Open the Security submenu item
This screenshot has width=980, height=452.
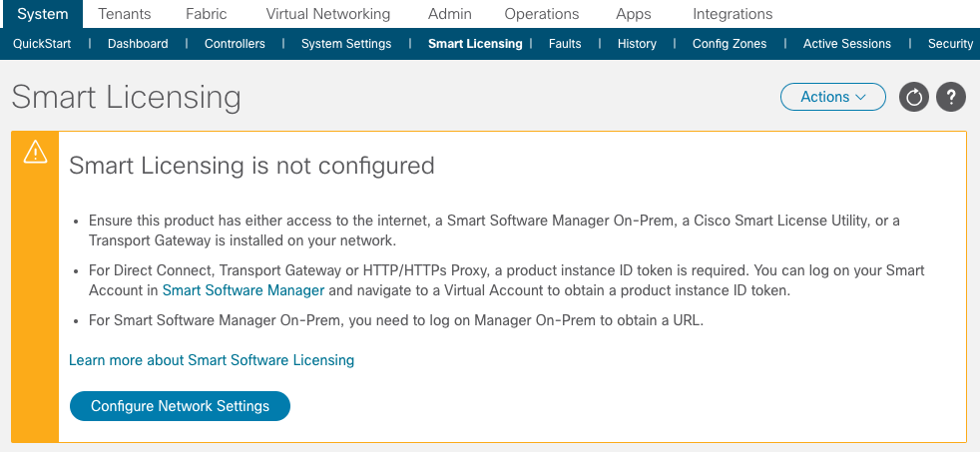(951, 44)
